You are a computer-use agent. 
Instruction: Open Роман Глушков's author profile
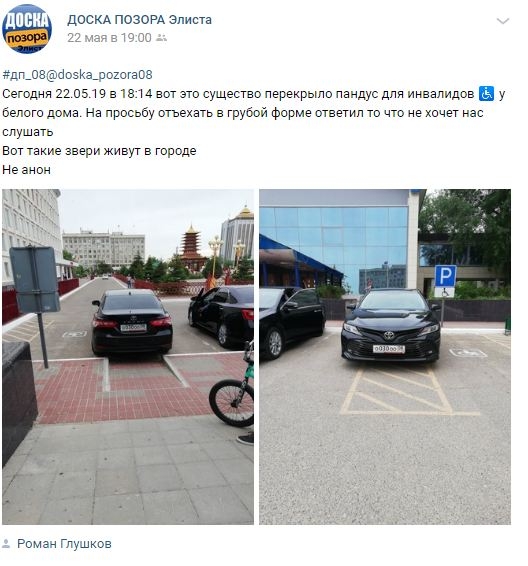[x=64, y=544]
